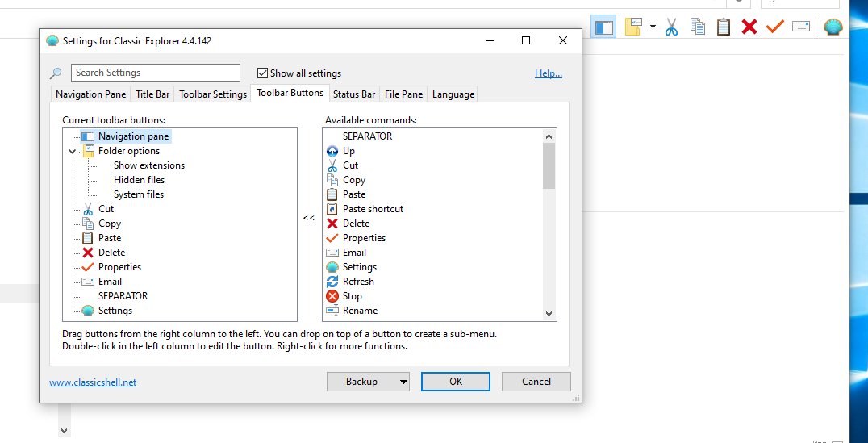
Task: Select Properties in current toolbar buttons list
Action: coord(119,267)
